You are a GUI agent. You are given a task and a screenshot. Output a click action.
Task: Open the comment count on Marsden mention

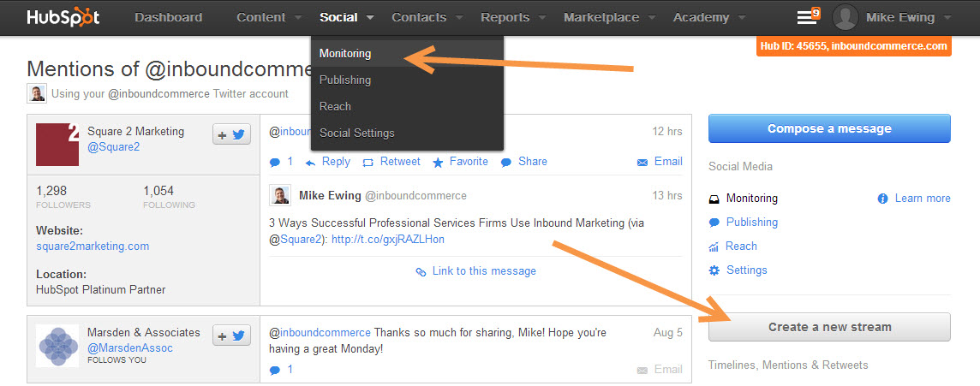pos(281,370)
